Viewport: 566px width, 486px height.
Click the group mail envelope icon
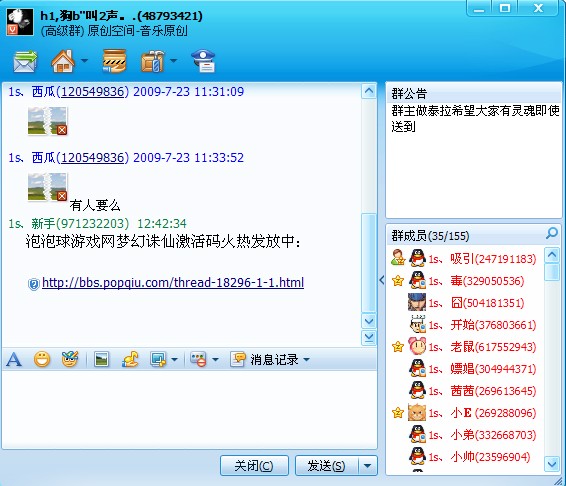click(25, 61)
